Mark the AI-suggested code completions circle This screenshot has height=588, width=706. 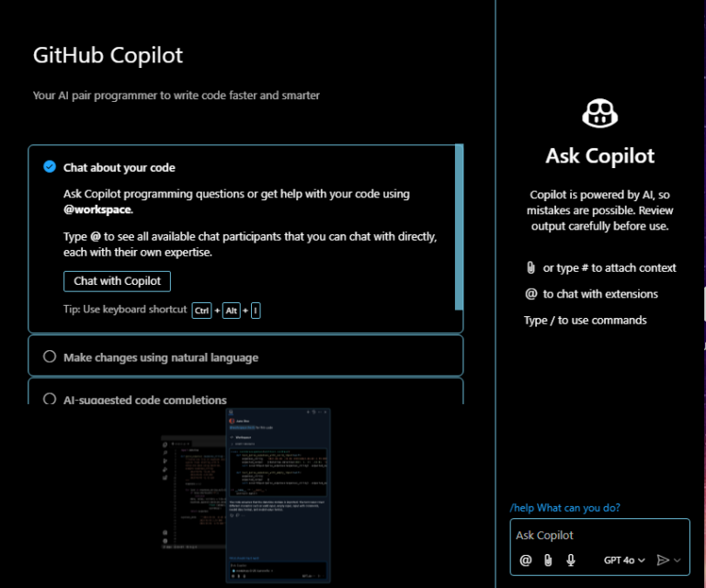point(50,399)
